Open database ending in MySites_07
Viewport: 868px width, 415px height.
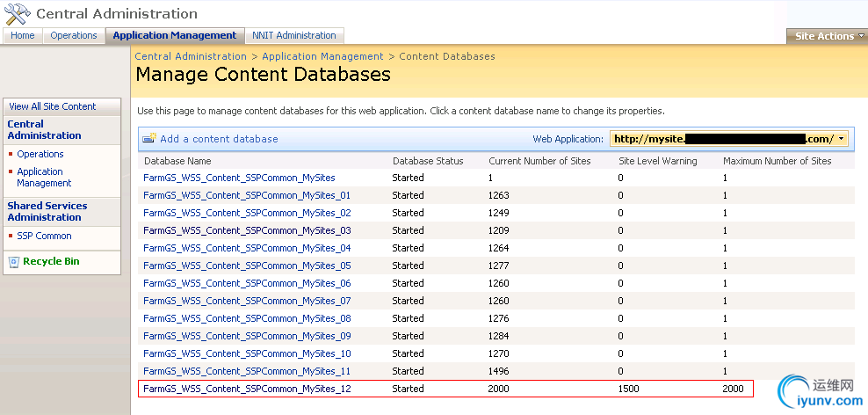[247, 301]
